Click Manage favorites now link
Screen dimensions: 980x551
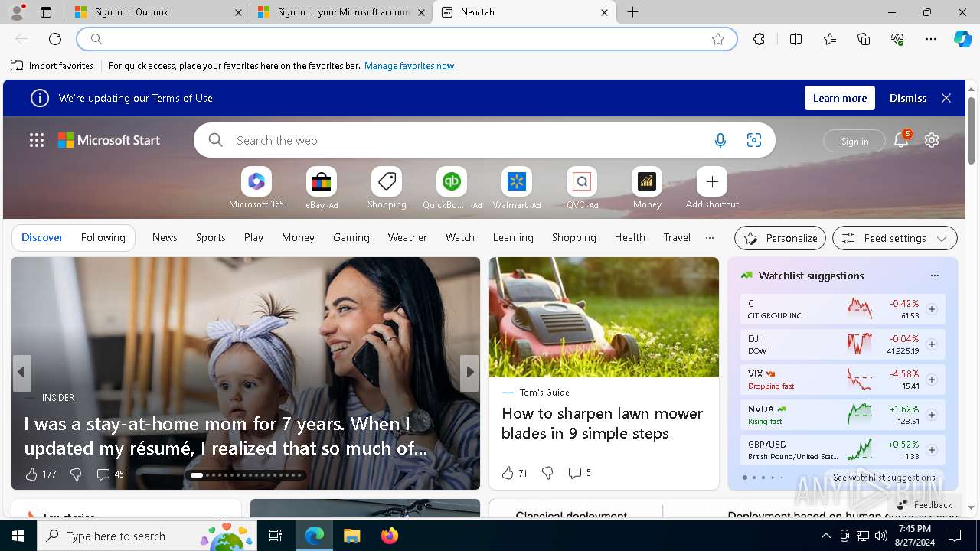point(409,66)
